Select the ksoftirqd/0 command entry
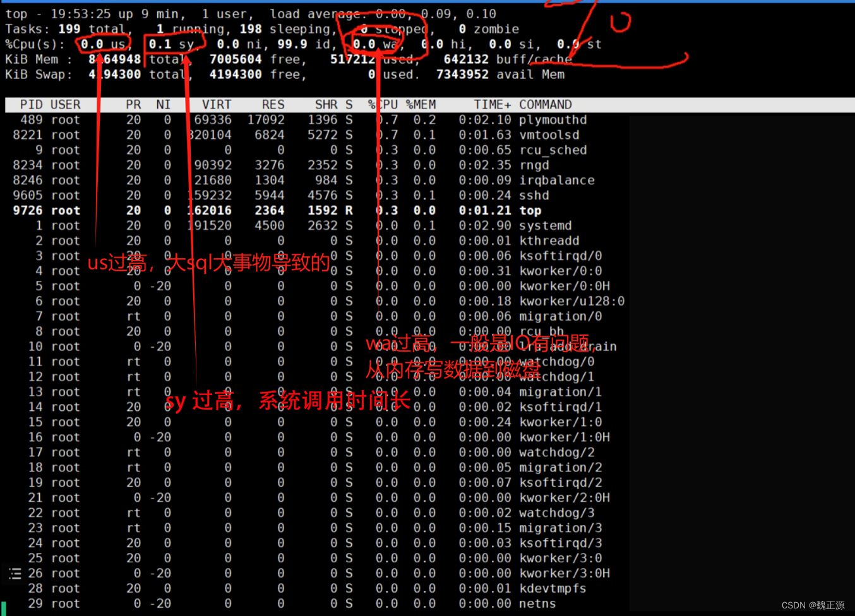 tap(561, 256)
